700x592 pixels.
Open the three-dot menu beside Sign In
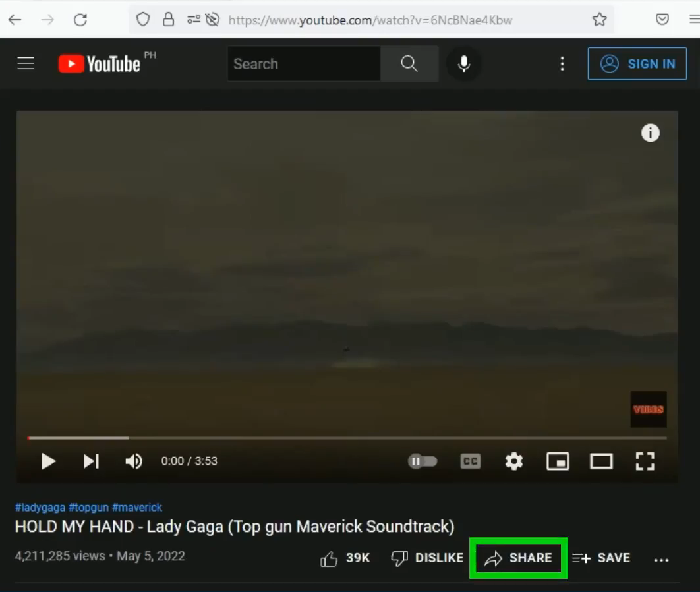point(562,63)
